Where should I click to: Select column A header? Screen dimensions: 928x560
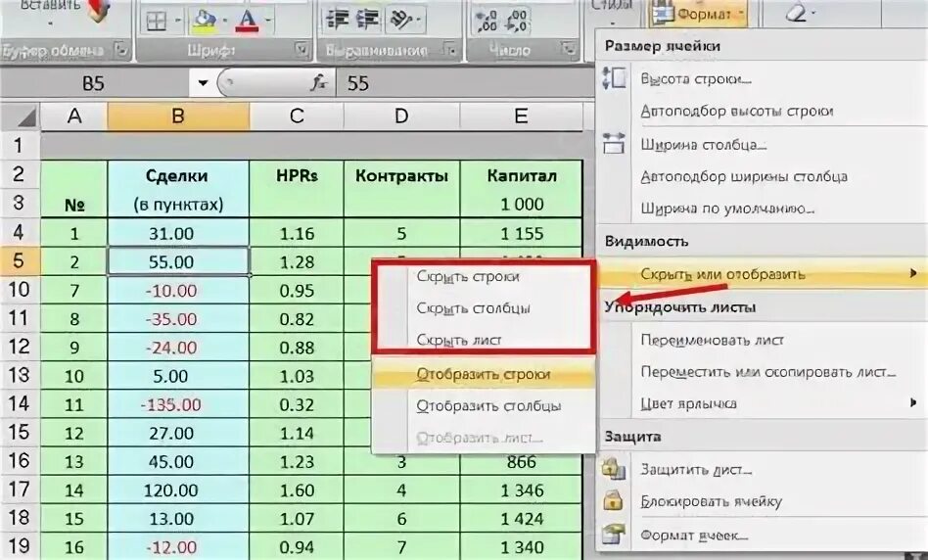point(74,117)
